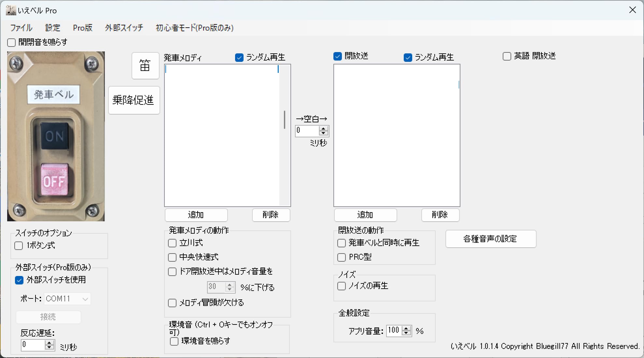Click the 笛 whistle button
Image resolution: width=644 pixels, height=358 pixels.
click(145, 66)
